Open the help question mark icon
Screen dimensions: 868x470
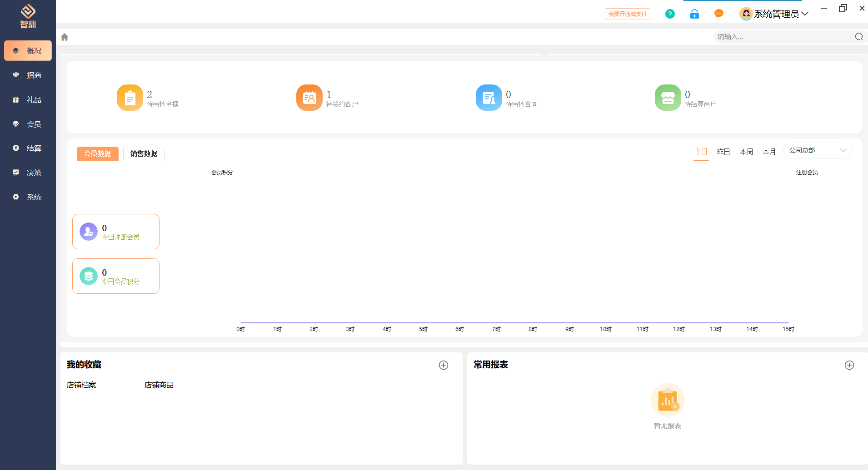coord(670,14)
